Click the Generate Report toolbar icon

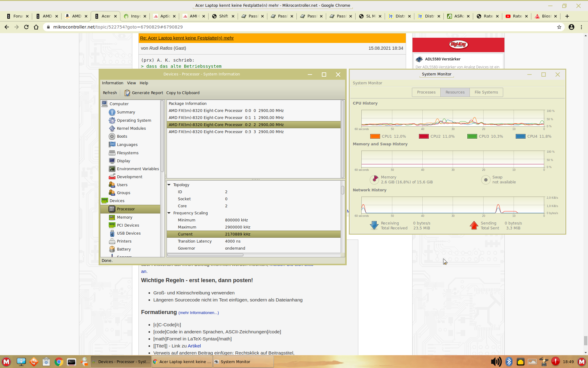tap(127, 93)
